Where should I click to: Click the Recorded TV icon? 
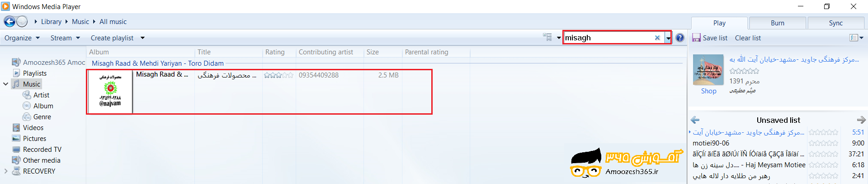[16, 149]
